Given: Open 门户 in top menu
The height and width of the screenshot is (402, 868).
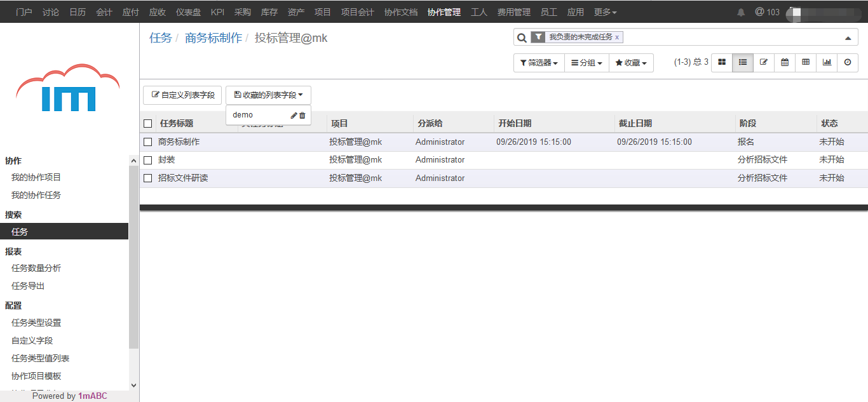Looking at the screenshot, I should click(24, 12).
